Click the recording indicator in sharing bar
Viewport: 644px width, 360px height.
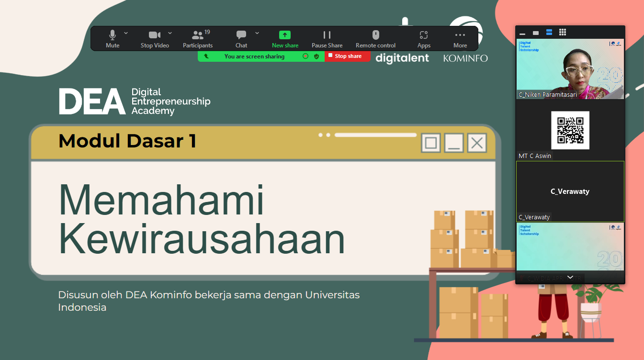tap(305, 56)
